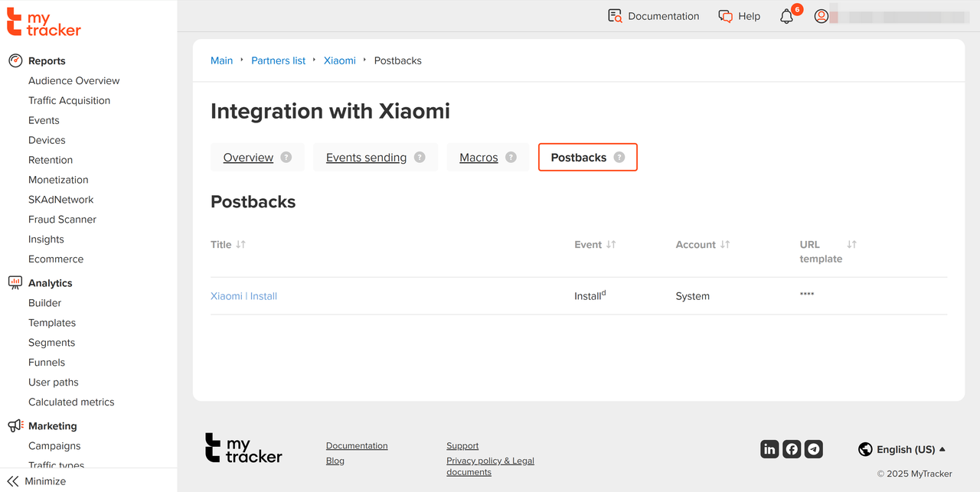Click the user profile avatar icon

(x=821, y=16)
